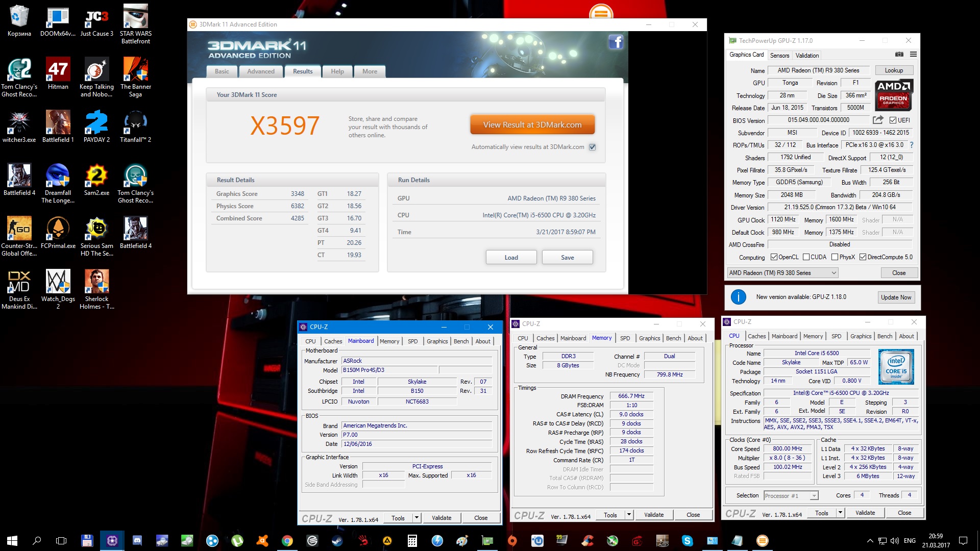
Task: Click the B150M Pro4S/D3 model field
Action: pos(389,370)
